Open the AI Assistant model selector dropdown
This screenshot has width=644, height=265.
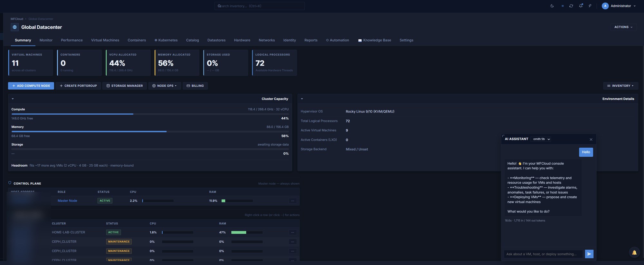(541, 139)
